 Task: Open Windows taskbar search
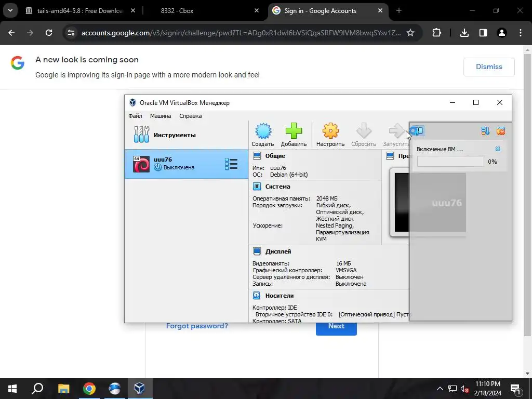coord(37,389)
